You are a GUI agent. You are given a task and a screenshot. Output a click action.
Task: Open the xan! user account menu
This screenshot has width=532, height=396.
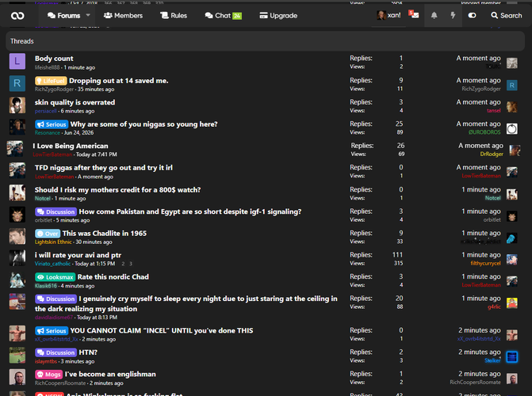click(388, 15)
